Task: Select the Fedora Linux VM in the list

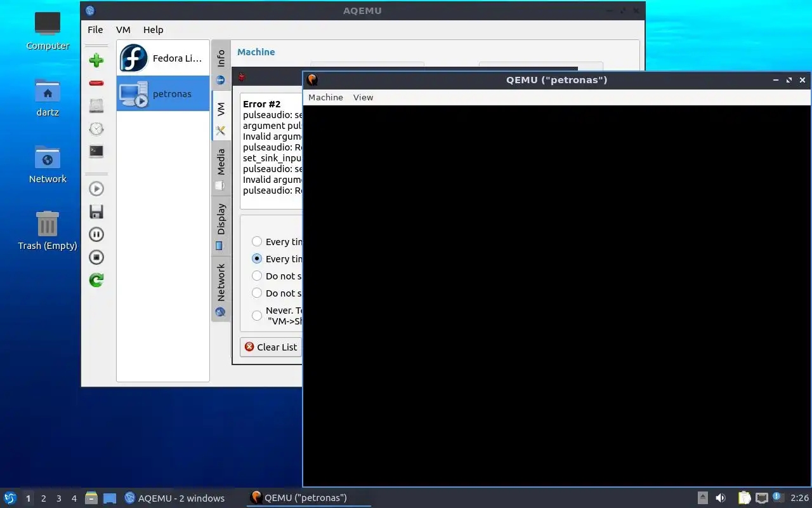Action: coord(163,58)
